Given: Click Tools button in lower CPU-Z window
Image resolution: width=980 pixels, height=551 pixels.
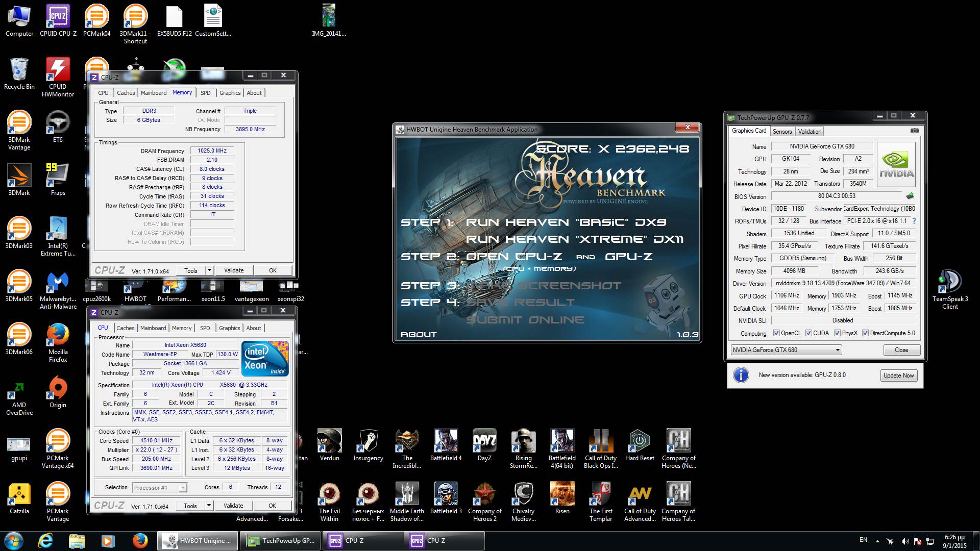Looking at the screenshot, I should [x=190, y=506].
